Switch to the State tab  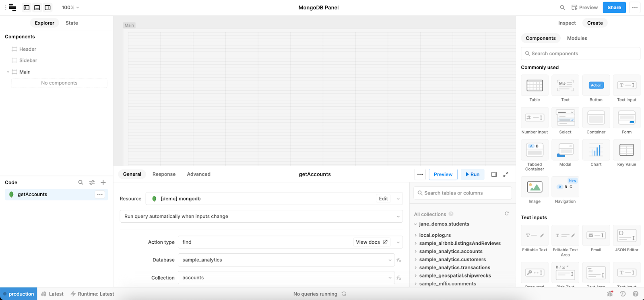[x=72, y=23]
